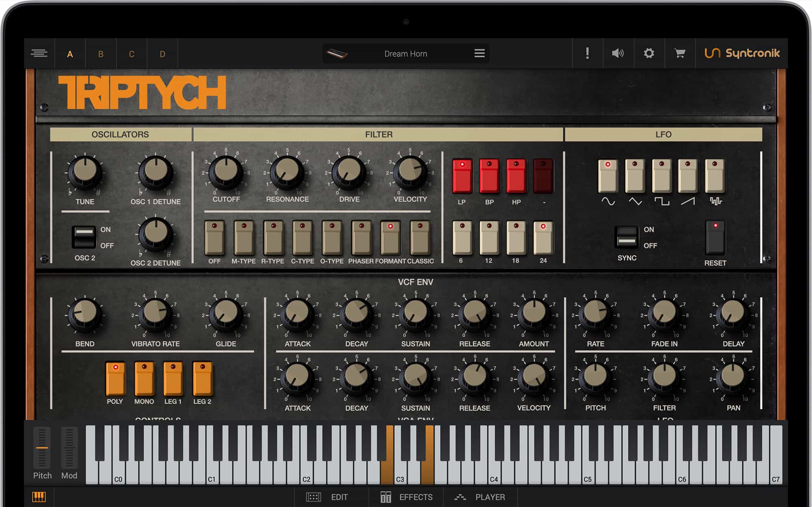Open the hamburger menu icon at top left
812x507 pixels.
click(x=39, y=54)
